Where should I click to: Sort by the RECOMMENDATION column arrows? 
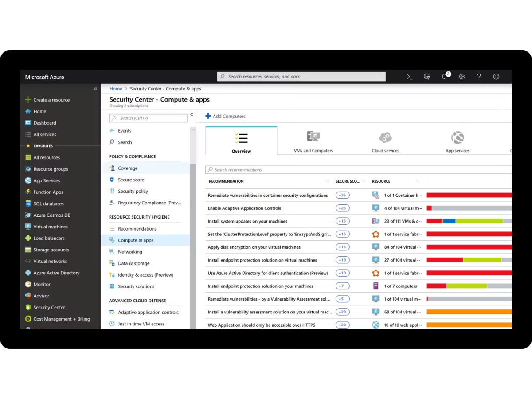point(327,181)
